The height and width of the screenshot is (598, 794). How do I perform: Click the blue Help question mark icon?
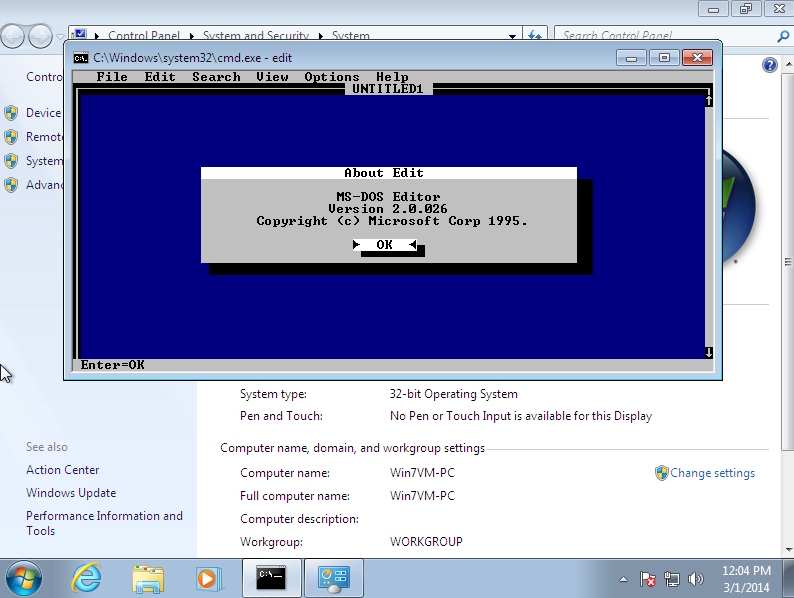pos(769,65)
